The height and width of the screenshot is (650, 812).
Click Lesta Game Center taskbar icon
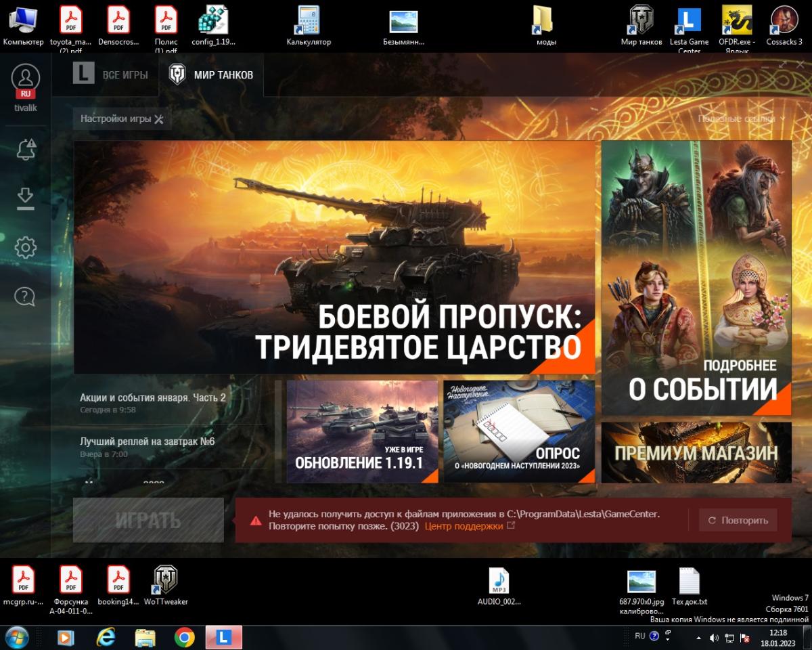223,637
